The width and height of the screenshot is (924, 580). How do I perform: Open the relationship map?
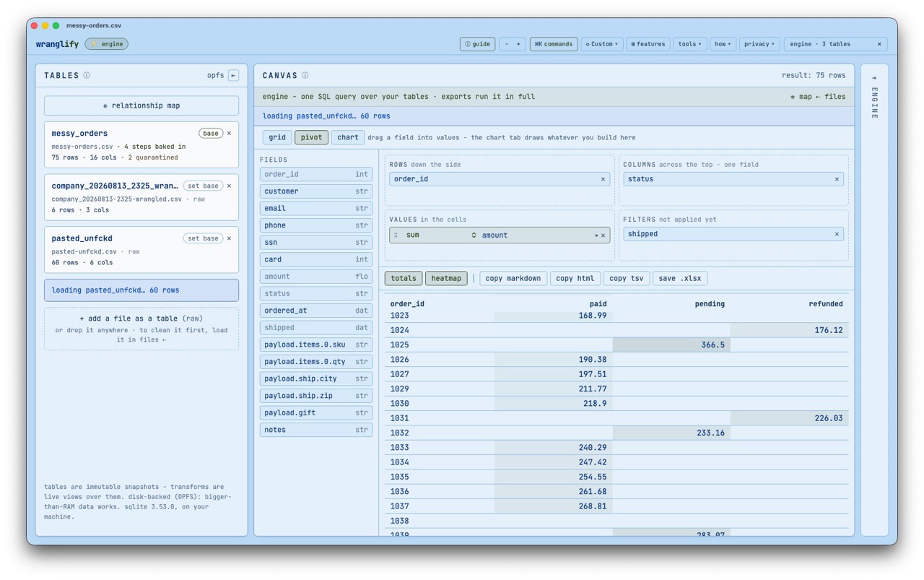(141, 105)
